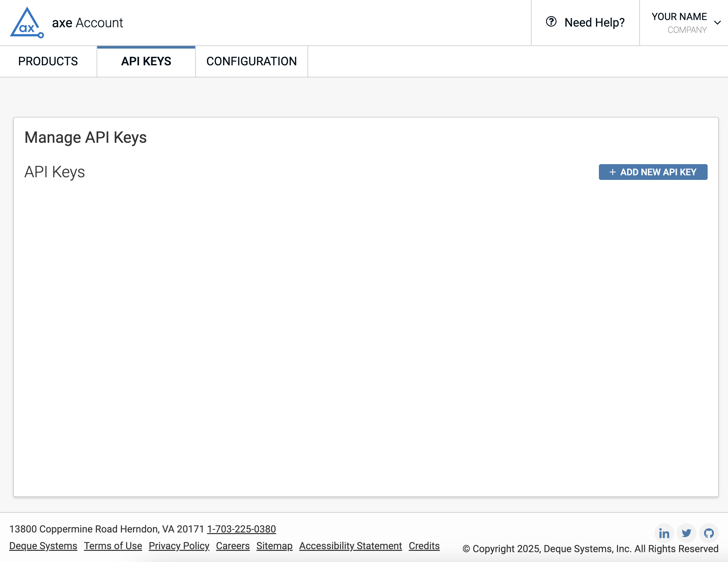Click the axe Account title text
The width and height of the screenshot is (728, 562).
point(87,23)
